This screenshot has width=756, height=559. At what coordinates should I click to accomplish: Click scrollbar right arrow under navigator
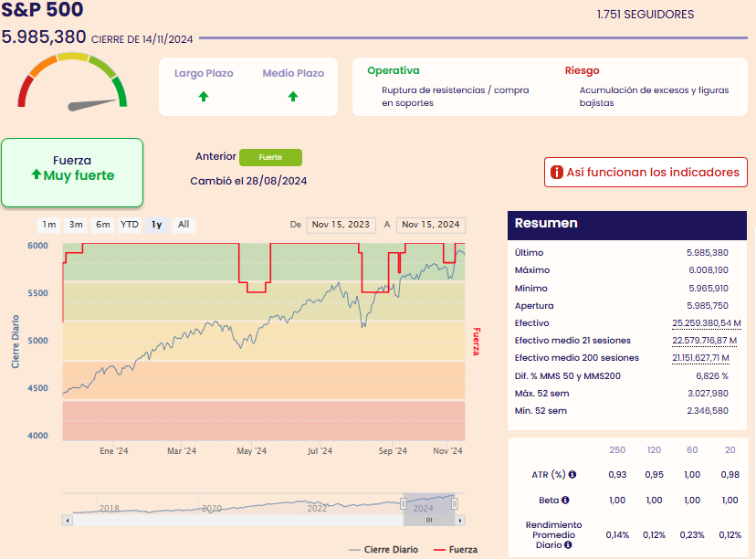tap(460, 521)
